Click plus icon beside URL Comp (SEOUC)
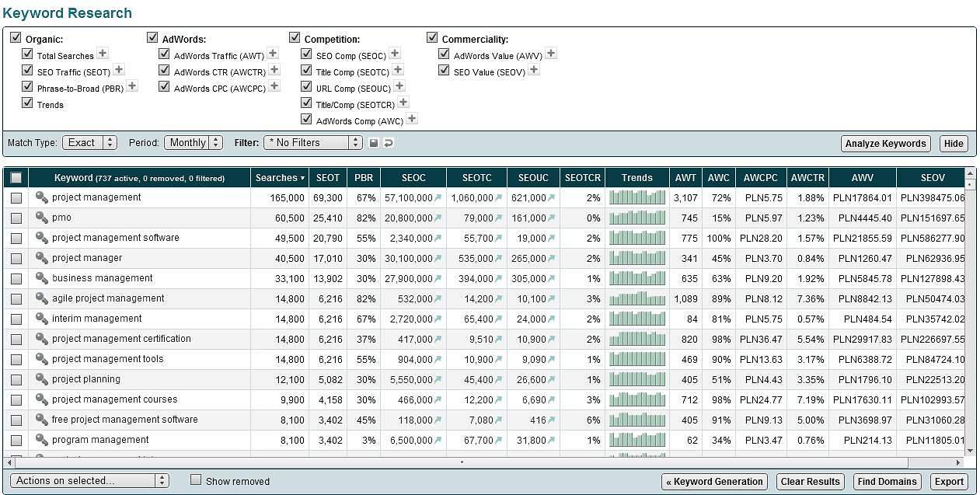 coord(399,86)
